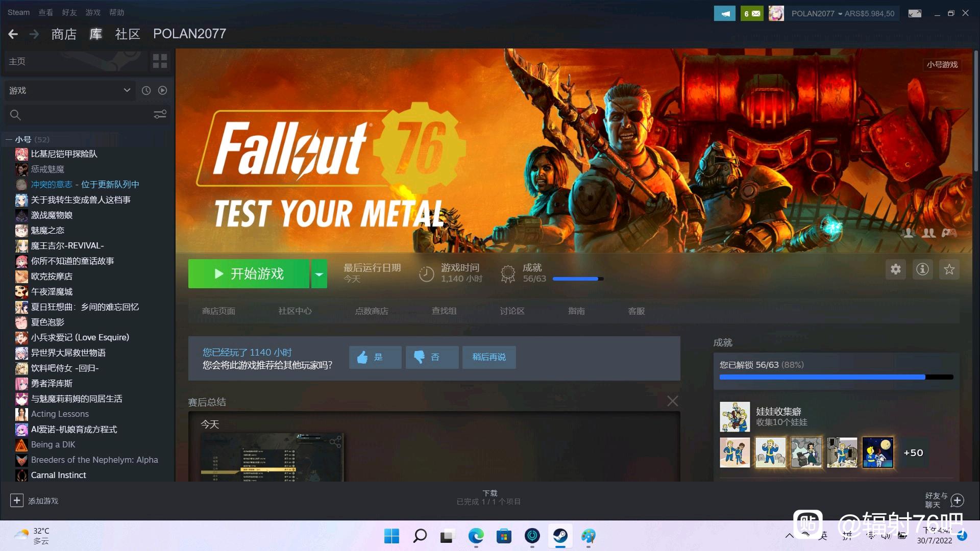Close the 赛后总结 section
Screen dimensions: 980x551
[673, 402]
